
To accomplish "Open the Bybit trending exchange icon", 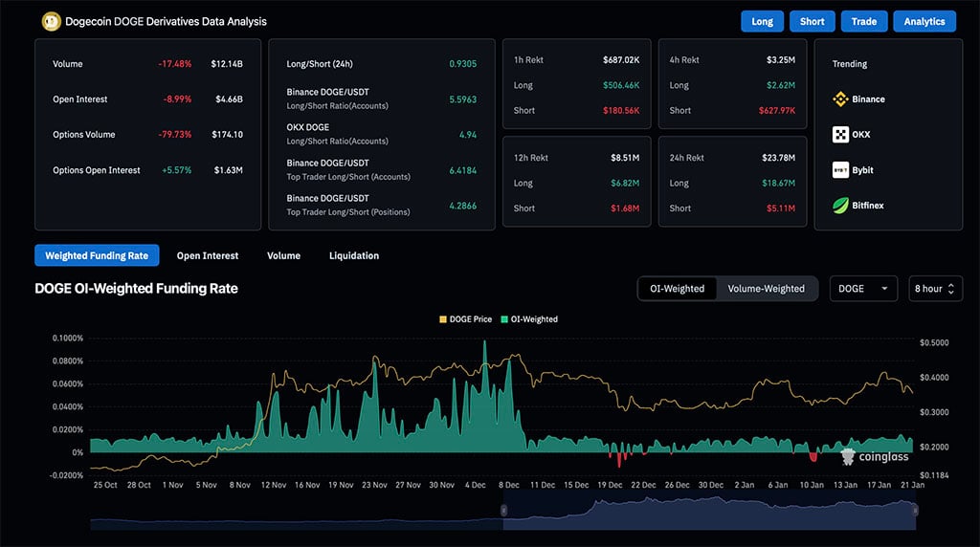I will point(840,170).
